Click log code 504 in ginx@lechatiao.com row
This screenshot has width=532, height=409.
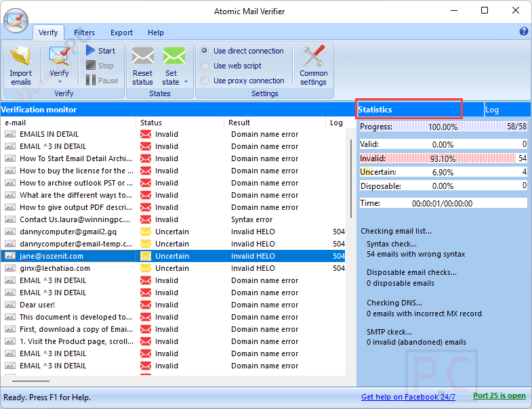(339, 269)
